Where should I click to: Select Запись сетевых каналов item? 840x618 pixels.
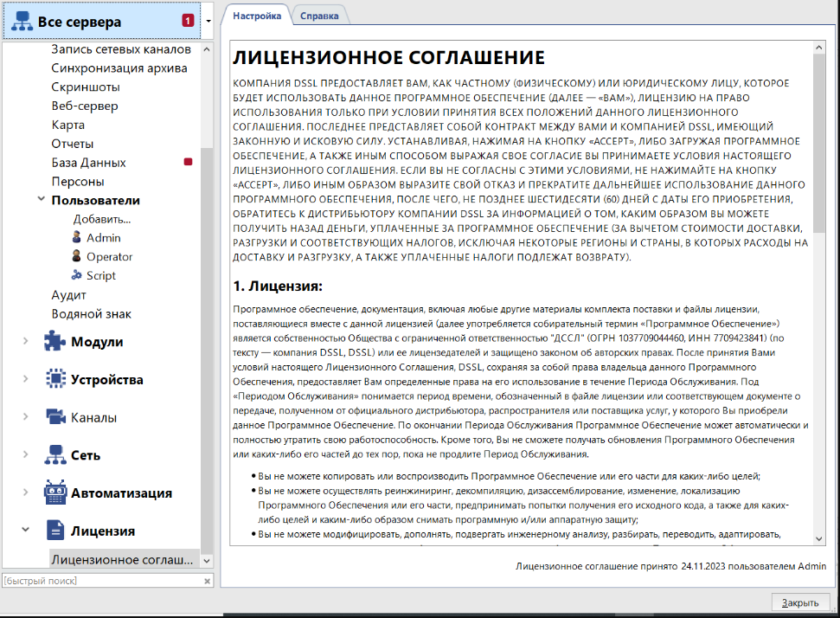tap(121, 49)
